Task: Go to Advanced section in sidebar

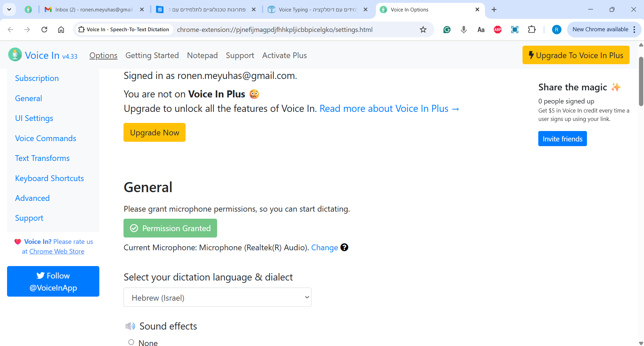Action: click(32, 198)
